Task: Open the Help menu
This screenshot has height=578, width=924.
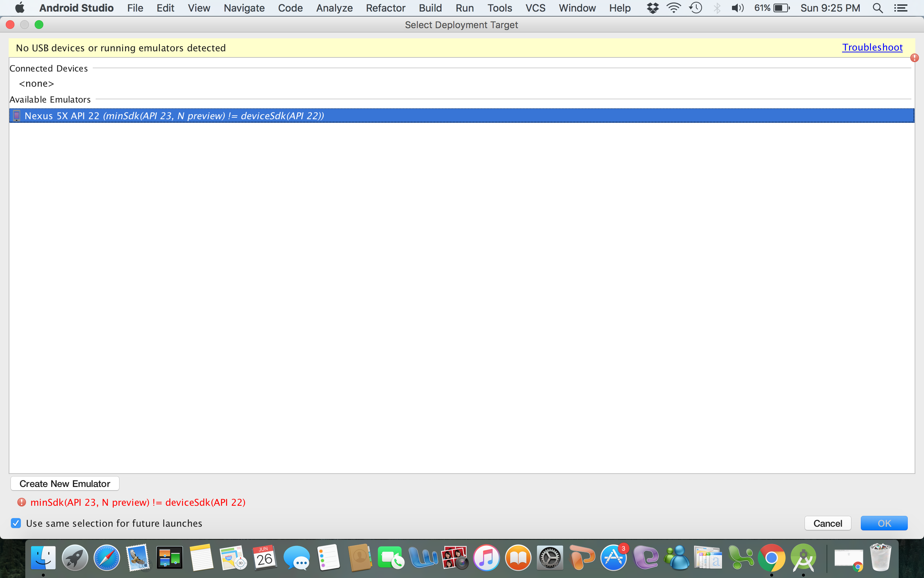Action: (620, 8)
